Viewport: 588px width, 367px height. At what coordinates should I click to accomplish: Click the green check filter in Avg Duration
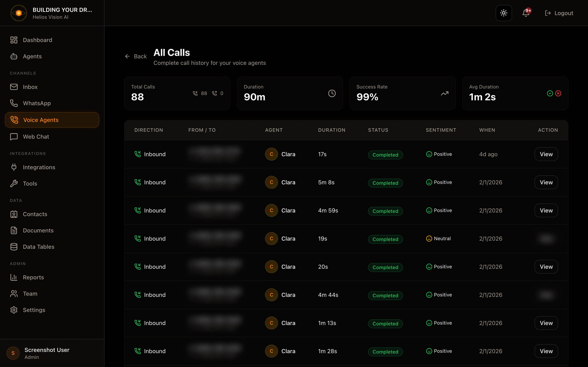[550, 93]
